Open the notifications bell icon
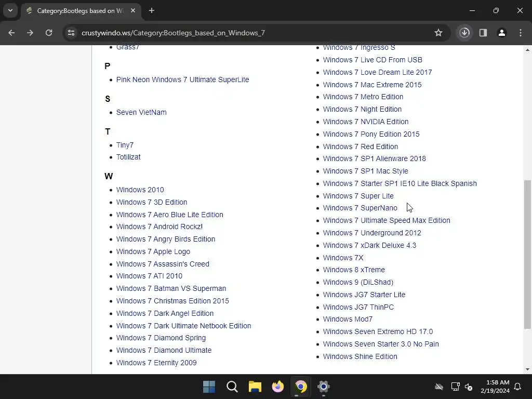The height and width of the screenshot is (399, 532). (x=518, y=387)
